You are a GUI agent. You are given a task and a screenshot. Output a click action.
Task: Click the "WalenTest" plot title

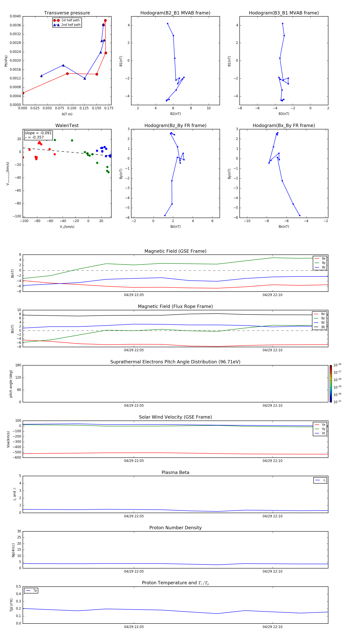pyautogui.click(x=67, y=125)
